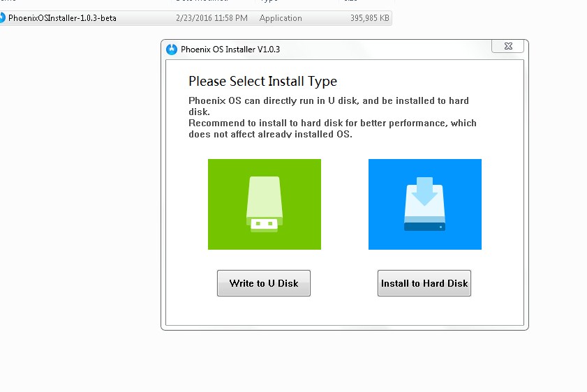Click the 395,985 KB size cell
Viewport: 587px width, 392px height.
pyautogui.click(x=369, y=18)
